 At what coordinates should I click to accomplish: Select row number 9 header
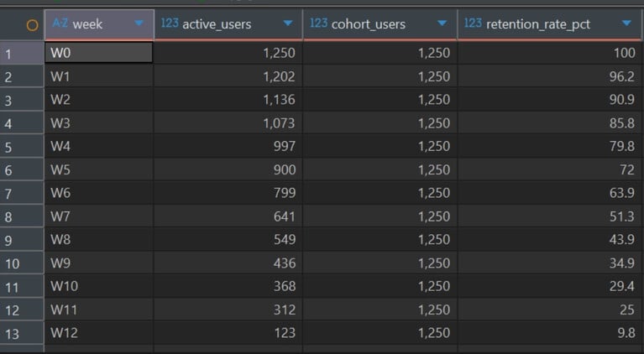click(22, 240)
